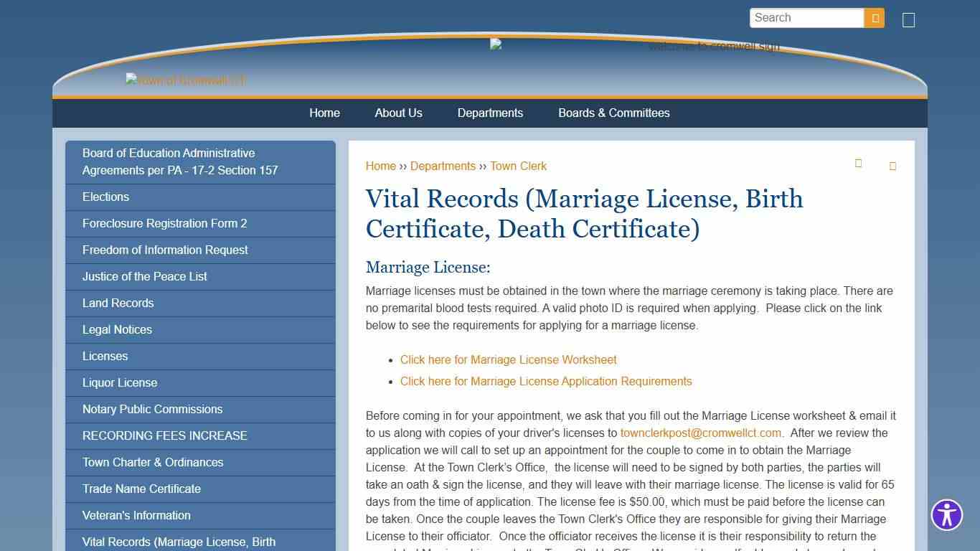Click the Town of Cromwell logo
This screenshot has height=551, width=980.
[185, 80]
